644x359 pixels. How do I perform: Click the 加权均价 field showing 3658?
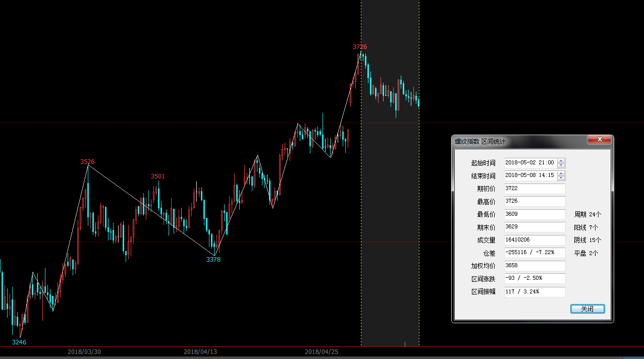pos(535,266)
